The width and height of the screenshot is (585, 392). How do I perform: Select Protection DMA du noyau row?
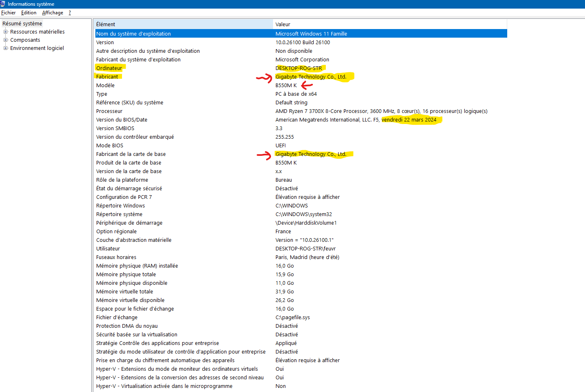pyautogui.click(x=127, y=326)
